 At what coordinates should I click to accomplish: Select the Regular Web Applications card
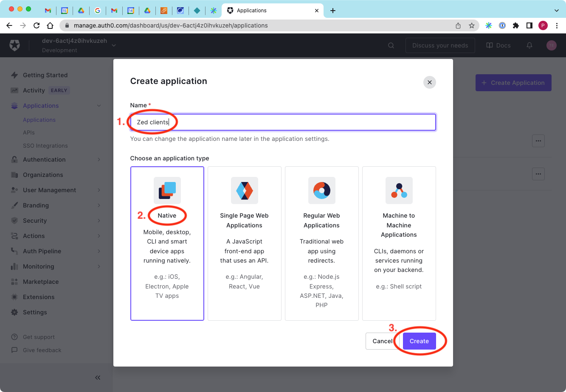pos(322,244)
